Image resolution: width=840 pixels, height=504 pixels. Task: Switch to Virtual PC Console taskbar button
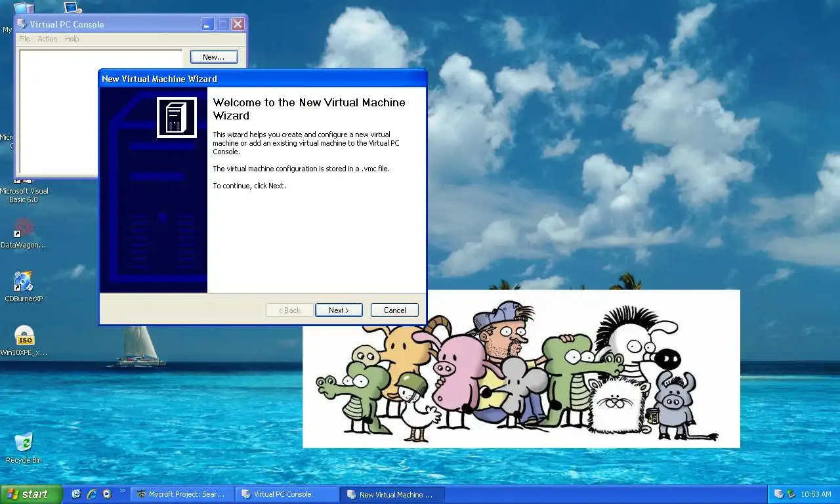[287, 494]
